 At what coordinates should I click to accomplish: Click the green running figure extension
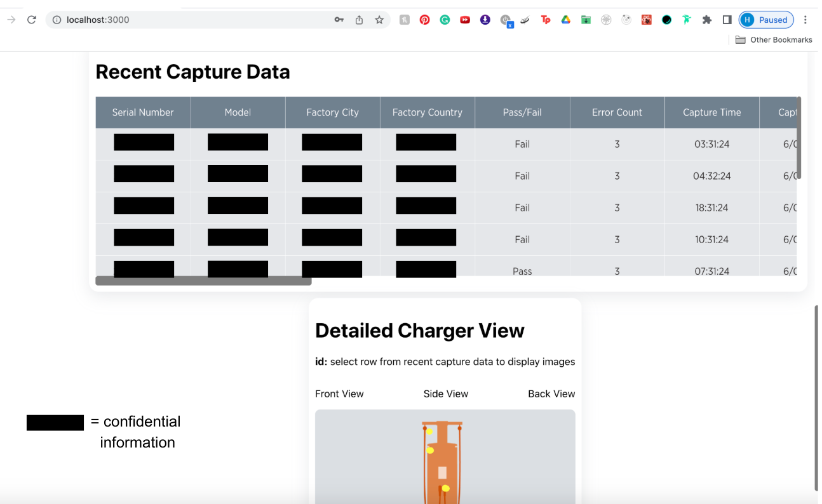[687, 20]
